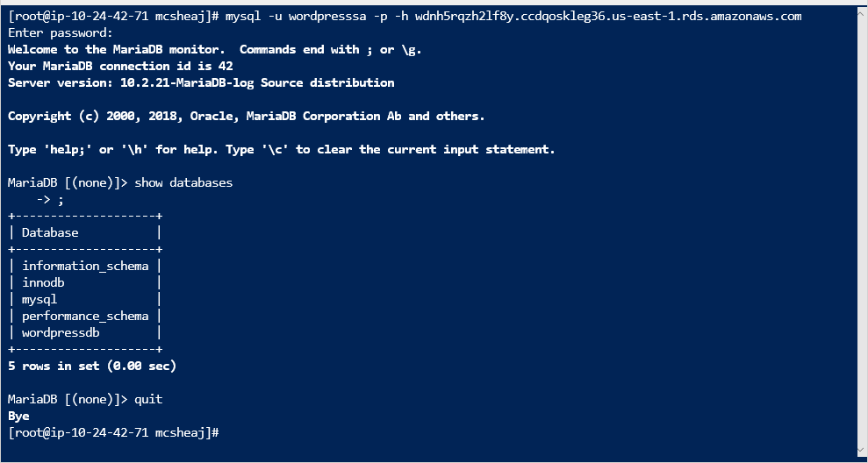Click the Server version line
Image resolution: width=868 pixels, height=463 pixels.
(x=201, y=82)
